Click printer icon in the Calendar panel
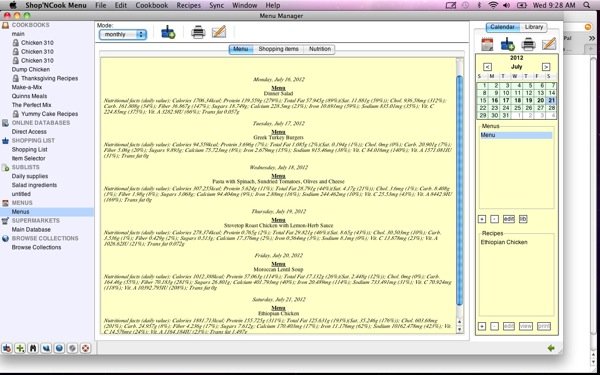Image resolution: width=600 pixels, height=375 pixels. 528,44
